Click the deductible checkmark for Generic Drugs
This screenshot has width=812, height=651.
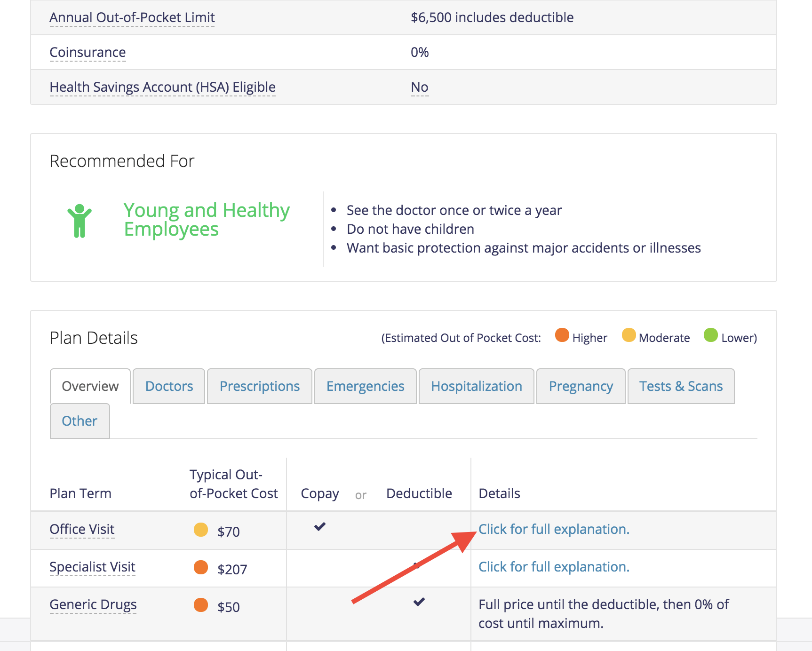click(419, 602)
